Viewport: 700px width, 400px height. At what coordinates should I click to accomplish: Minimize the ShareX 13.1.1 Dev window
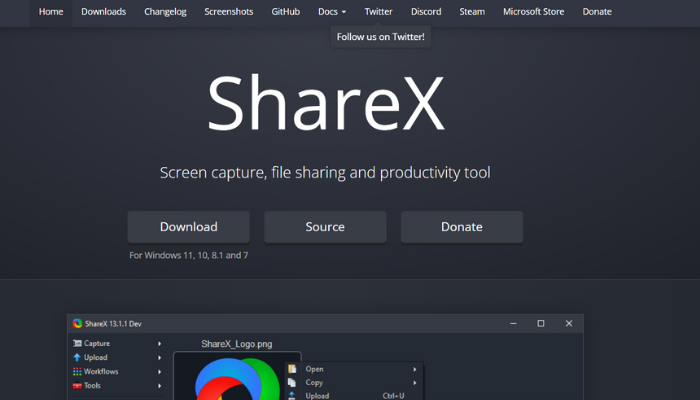tap(513, 324)
